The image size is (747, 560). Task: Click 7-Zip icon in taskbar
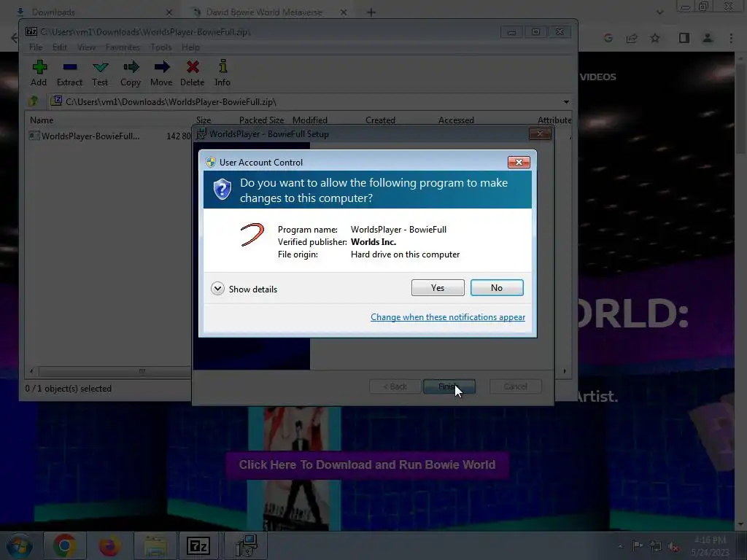point(198,545)
